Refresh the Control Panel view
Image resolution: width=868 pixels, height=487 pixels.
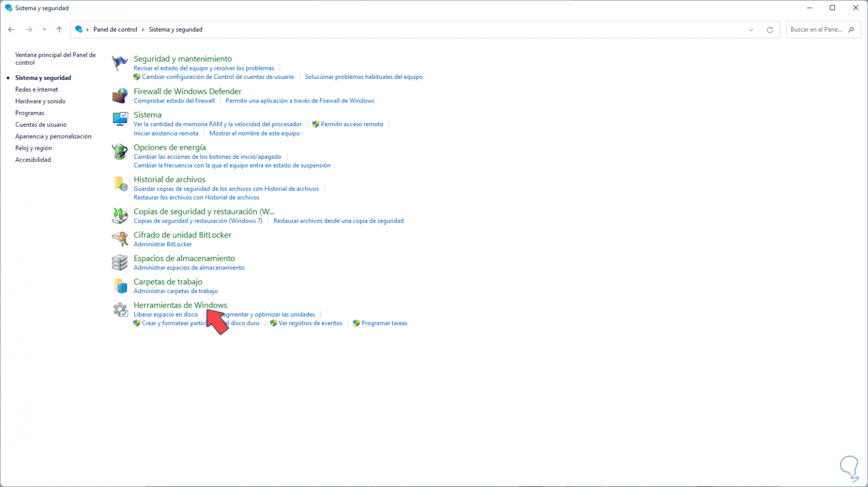pyautogui.click(x=770, y=30)
